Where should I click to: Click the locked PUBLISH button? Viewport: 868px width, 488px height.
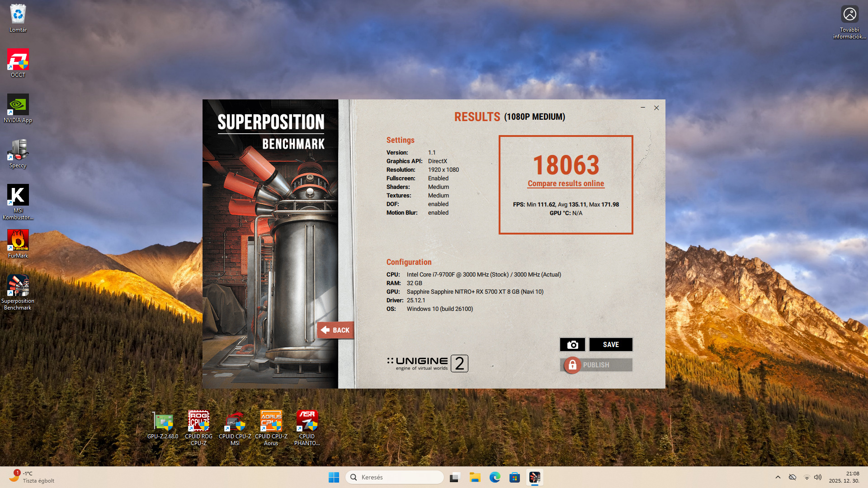click(x=596, y=365)
